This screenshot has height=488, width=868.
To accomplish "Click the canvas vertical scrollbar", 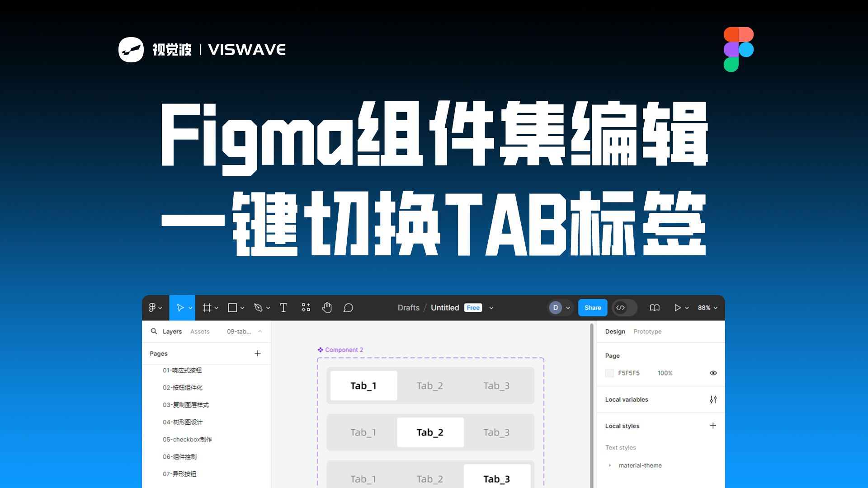I will tap(592, 405).
